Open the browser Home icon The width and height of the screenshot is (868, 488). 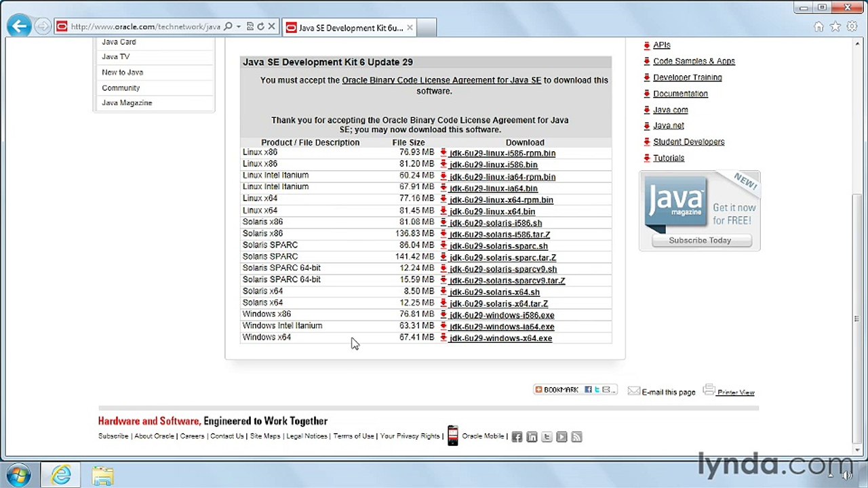(819, 27)
